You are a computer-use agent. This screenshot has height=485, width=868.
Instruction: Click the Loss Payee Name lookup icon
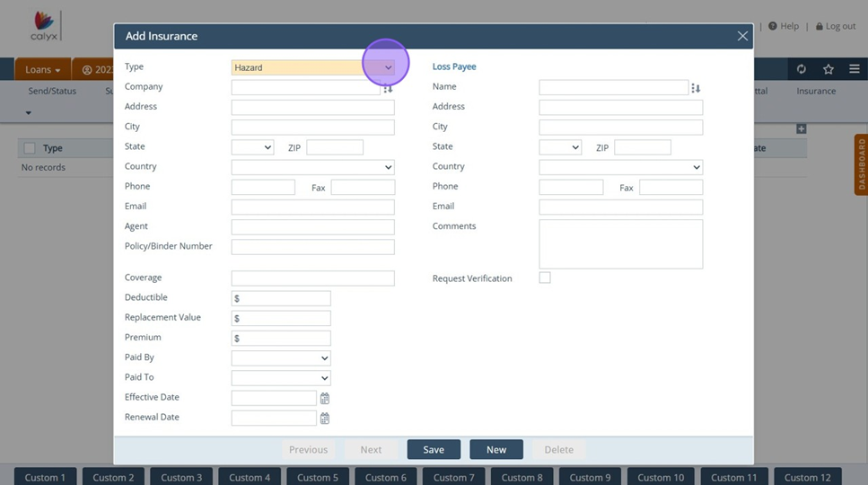tap(696, 88)
